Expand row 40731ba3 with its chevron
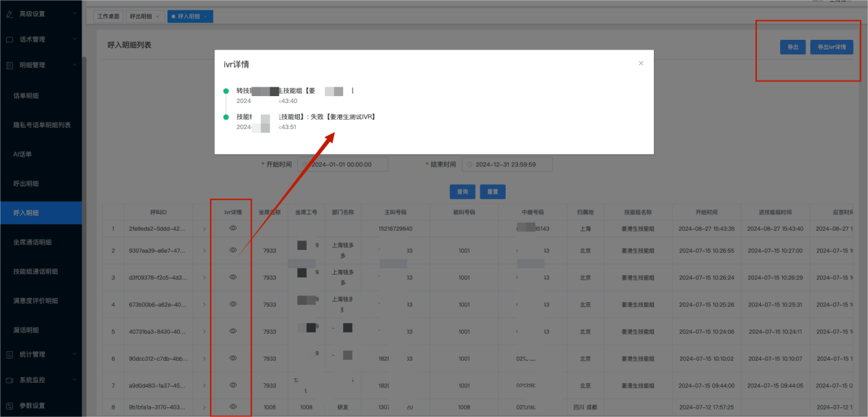 tap(204, 331)
